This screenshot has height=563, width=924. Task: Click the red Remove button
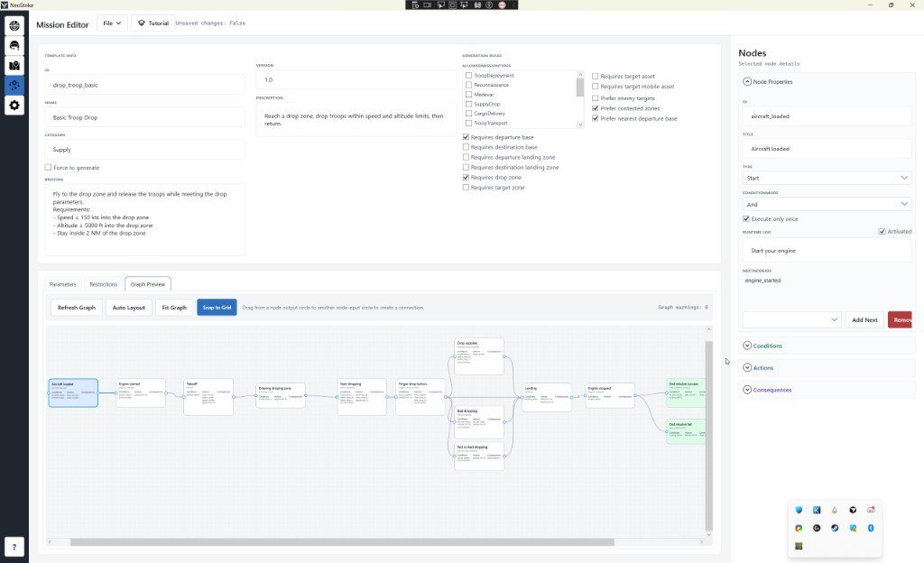click(x=900, y=319)
